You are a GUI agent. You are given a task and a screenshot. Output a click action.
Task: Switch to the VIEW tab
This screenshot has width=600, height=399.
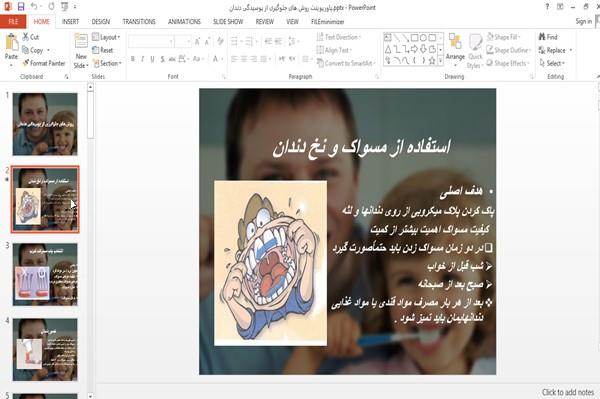[292, 21]
